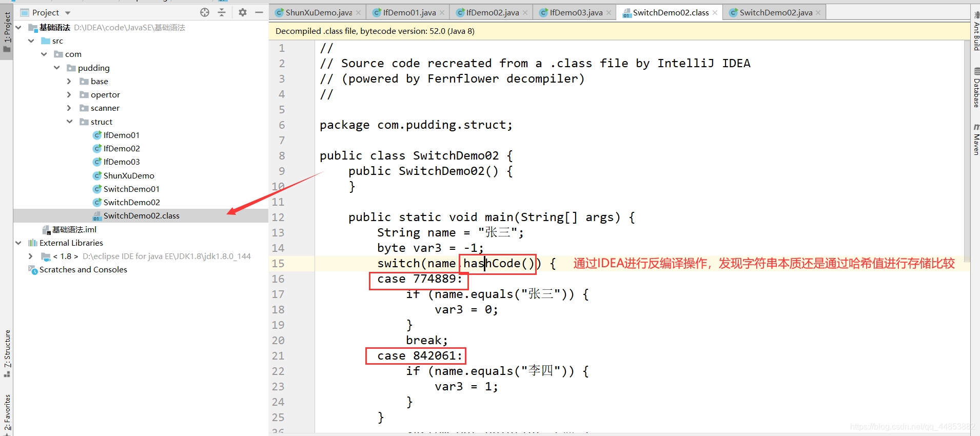Viewport: 980px width, 436px height.
Task: Click 'Decompiled .class file' banner text
Action: [x=375, y=31]
